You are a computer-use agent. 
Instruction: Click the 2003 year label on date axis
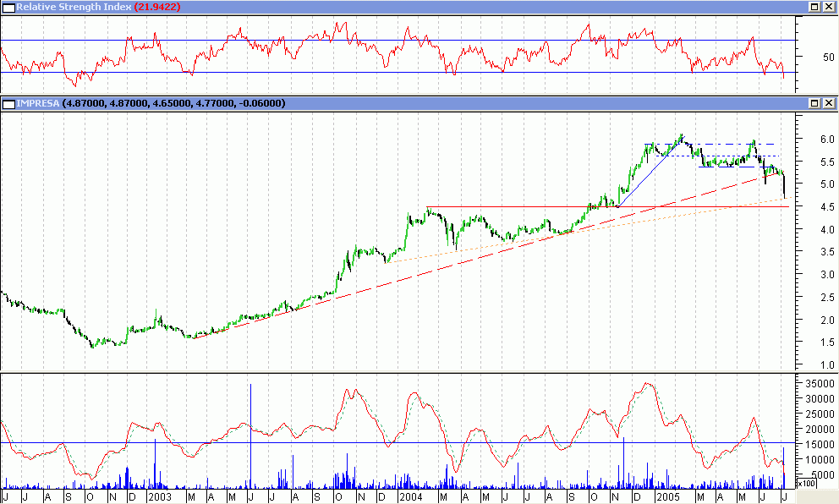[160, 497]
